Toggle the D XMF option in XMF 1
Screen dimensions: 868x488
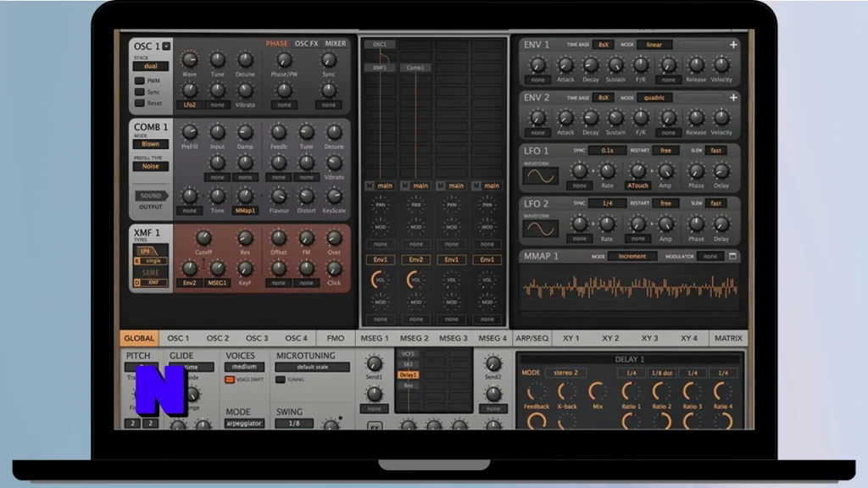(x=151, y=283)
